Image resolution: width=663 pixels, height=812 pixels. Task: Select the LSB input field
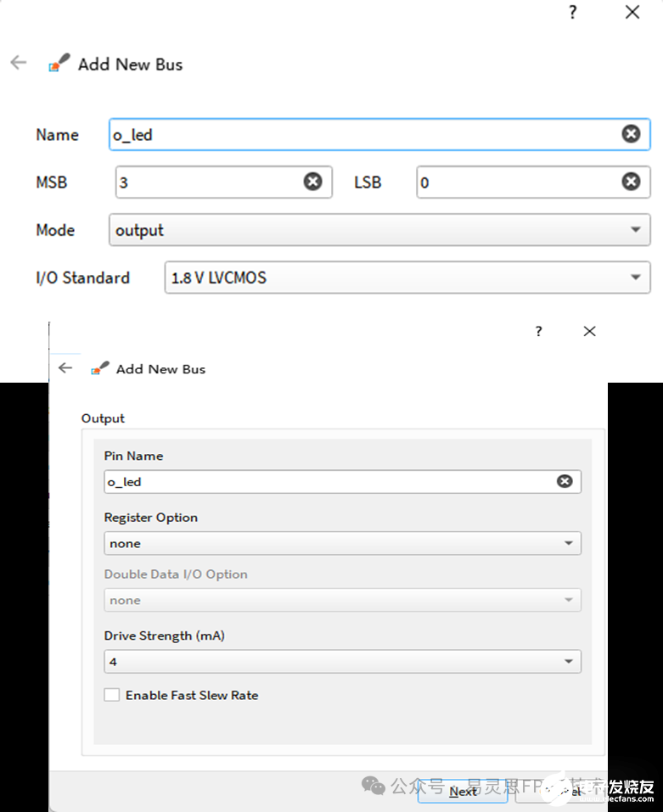click(x=516, y=182)
